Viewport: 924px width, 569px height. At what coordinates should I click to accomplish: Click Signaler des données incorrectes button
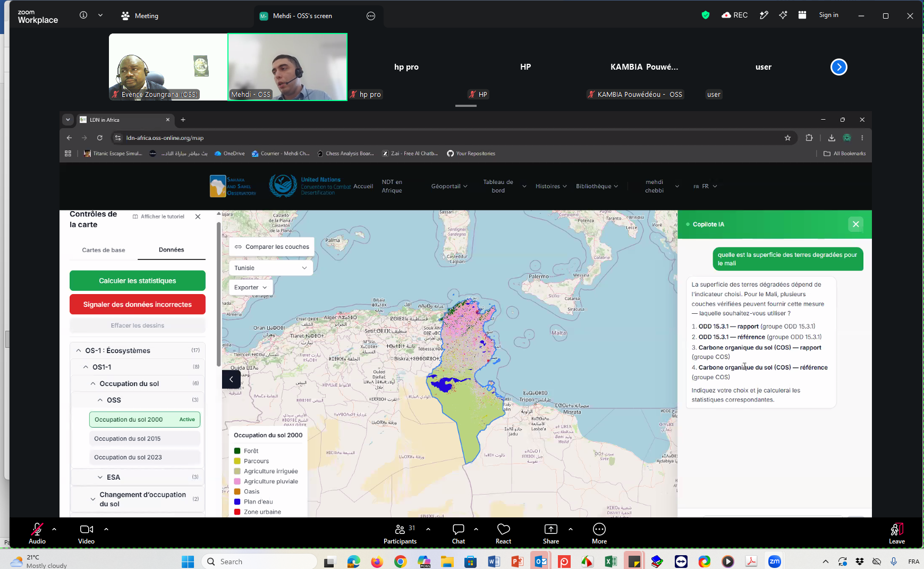point(138,305)
